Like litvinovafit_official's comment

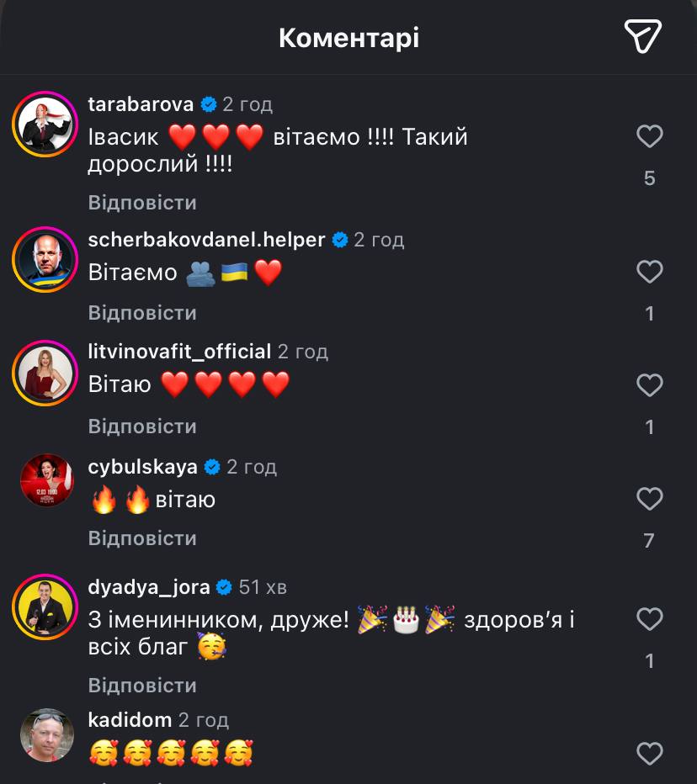click(649, 385)
